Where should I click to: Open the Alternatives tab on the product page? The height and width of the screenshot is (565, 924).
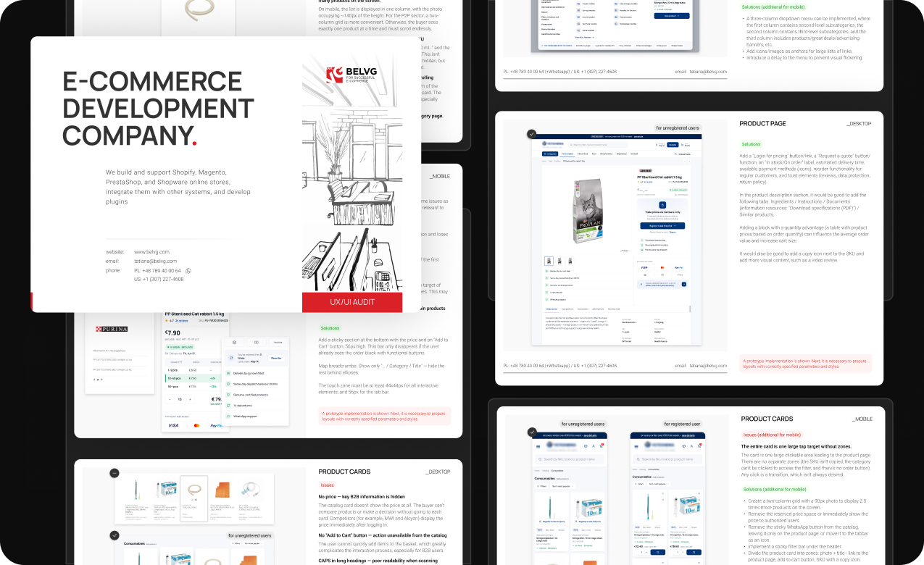(x=598, y=309)
